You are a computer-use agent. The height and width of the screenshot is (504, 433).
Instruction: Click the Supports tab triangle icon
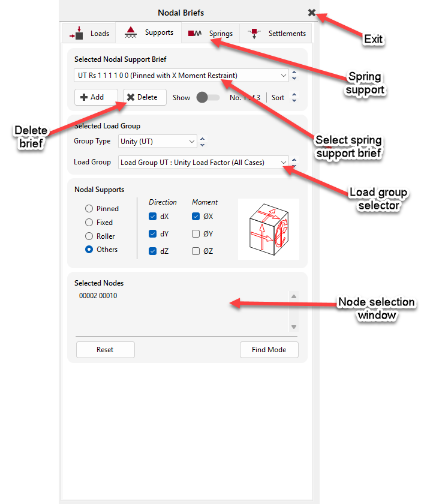tap(130, 33)
